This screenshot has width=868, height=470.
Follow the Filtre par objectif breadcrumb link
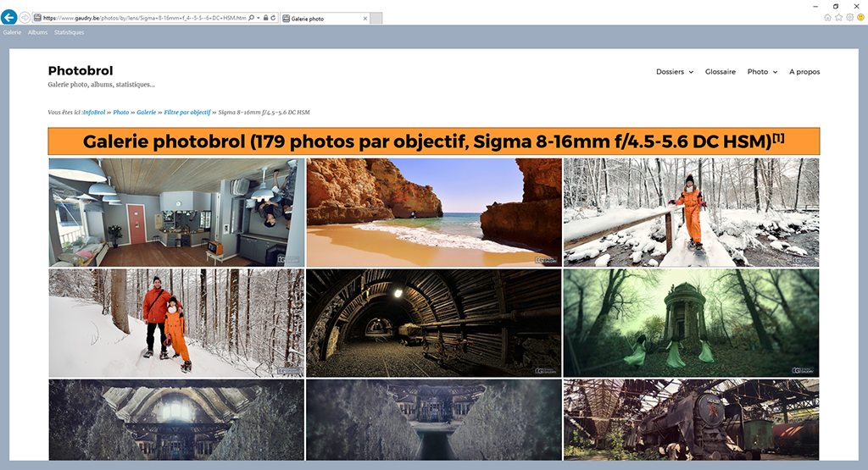click(187, 113)
